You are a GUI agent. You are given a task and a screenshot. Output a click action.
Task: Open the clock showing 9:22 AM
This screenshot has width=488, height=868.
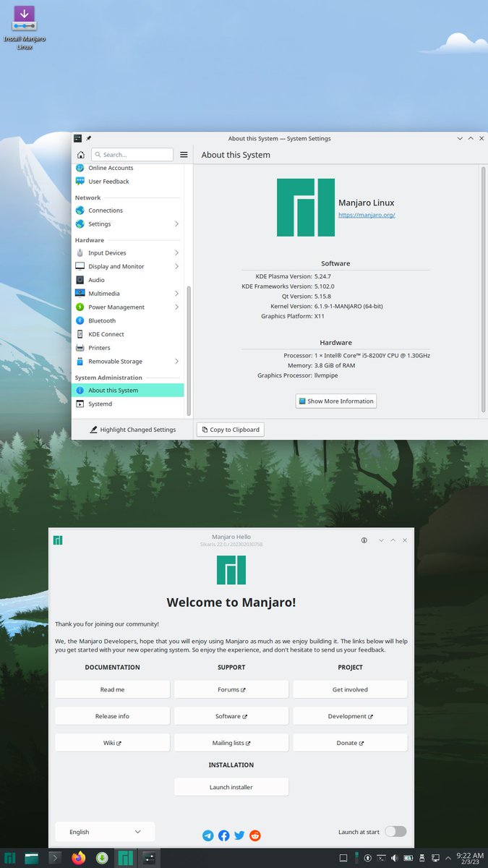pyautogui.click(x=470, y=858)
